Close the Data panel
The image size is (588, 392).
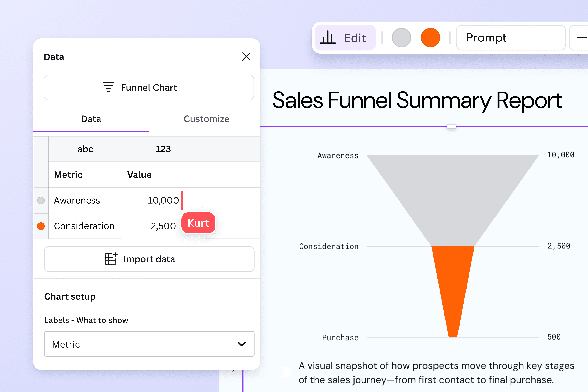(x=246, y=56)
